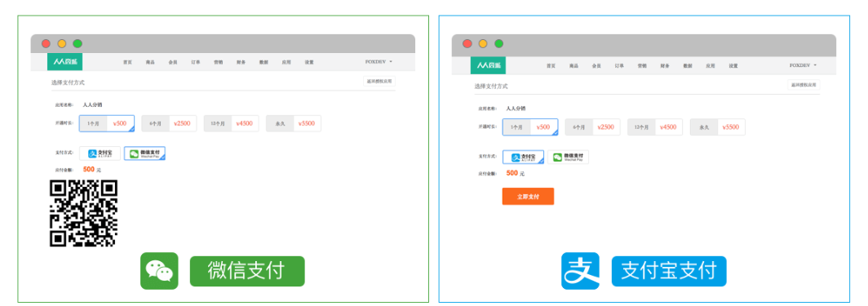Click the 人人分销 app name in the 立即支付 window
The height and width of the screenshot is (306, 868).
[516, 109]
